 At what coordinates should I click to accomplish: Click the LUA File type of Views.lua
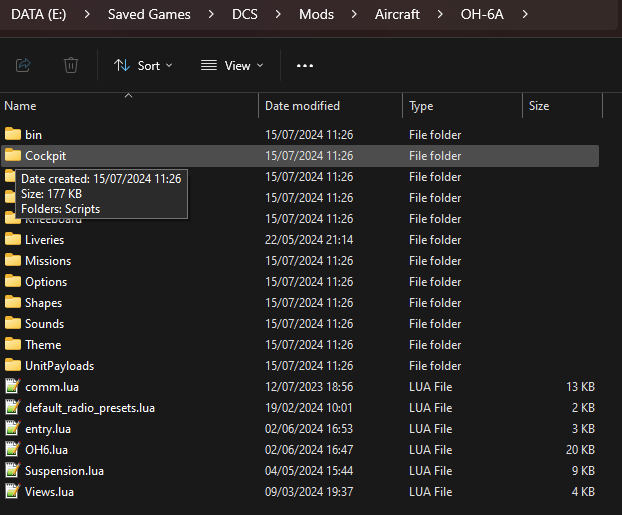click(x=430, y=492)
